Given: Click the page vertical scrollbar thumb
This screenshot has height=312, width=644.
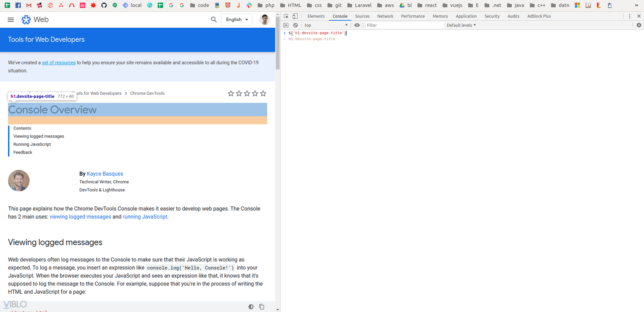Looking at the screenshot, I should [278, 43].
